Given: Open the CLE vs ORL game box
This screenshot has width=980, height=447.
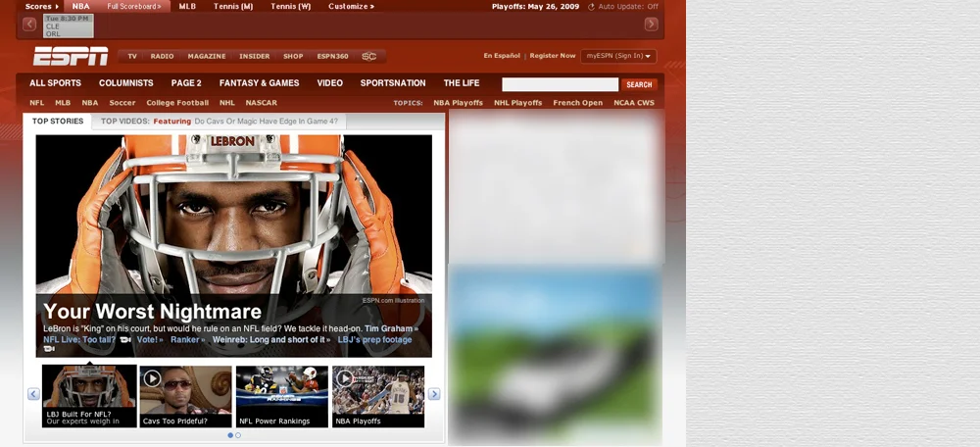Looking at the screenshot, I should pos(69,26).
